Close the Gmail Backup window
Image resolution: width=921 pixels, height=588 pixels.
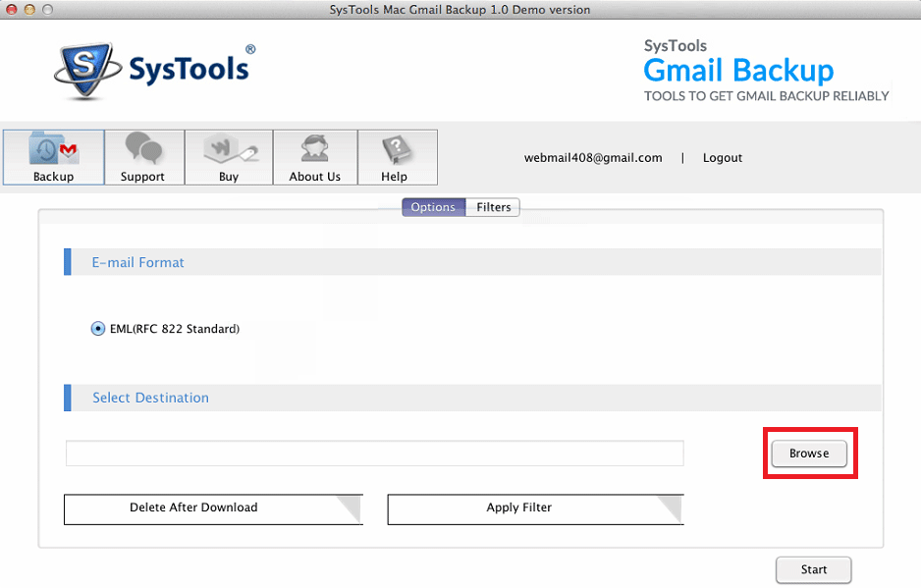pos(12,10)
